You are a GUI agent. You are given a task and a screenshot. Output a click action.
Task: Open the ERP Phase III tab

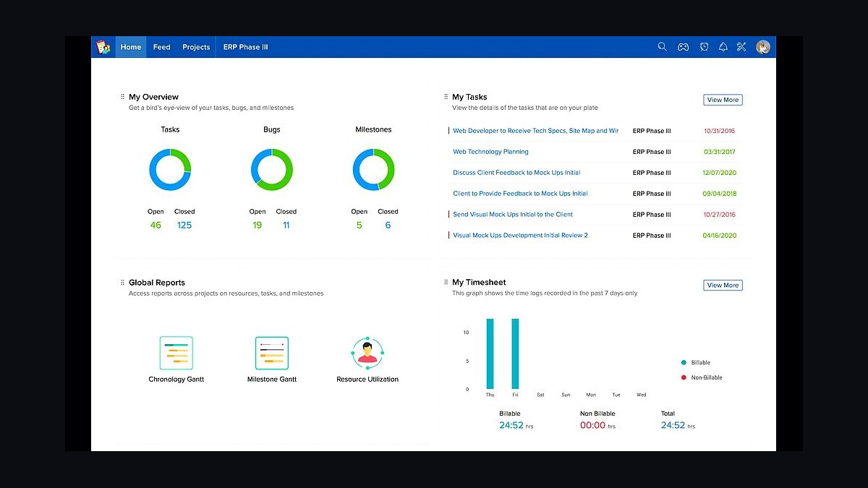pyautogui.click(x=246, y=47)
